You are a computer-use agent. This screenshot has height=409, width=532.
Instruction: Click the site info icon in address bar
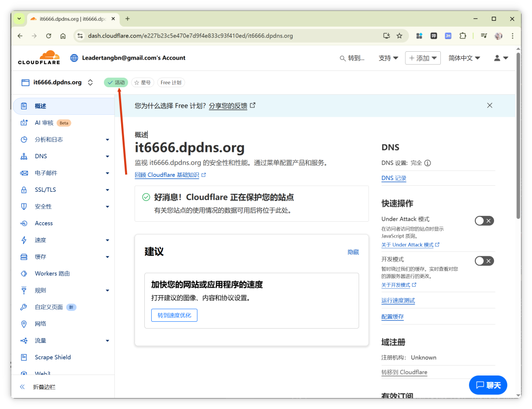pyautogui.click(x=80, y=35)
